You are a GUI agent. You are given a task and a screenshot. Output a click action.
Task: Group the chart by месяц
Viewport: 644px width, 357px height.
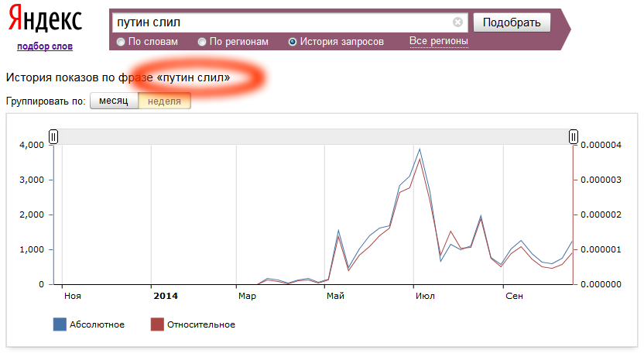114,101
